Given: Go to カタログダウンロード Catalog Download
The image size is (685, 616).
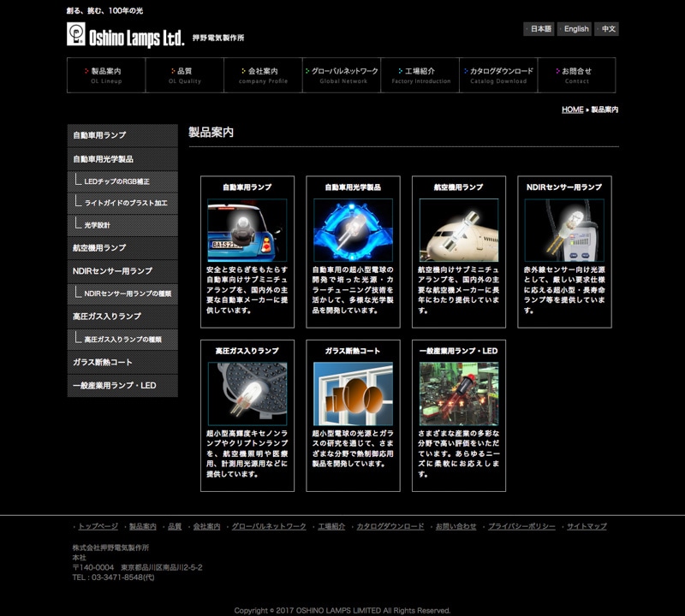Looking at the screenshot, I should tap(499, 75).
